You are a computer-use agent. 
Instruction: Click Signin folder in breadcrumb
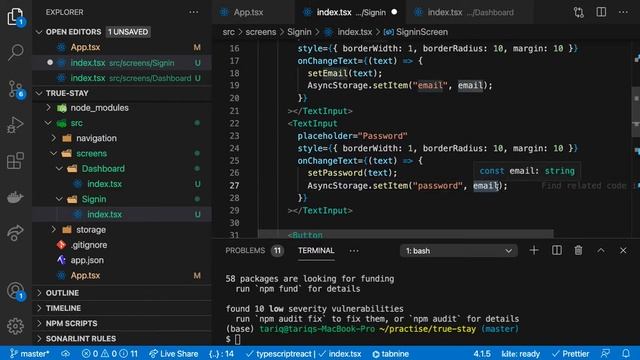point(299,32)
